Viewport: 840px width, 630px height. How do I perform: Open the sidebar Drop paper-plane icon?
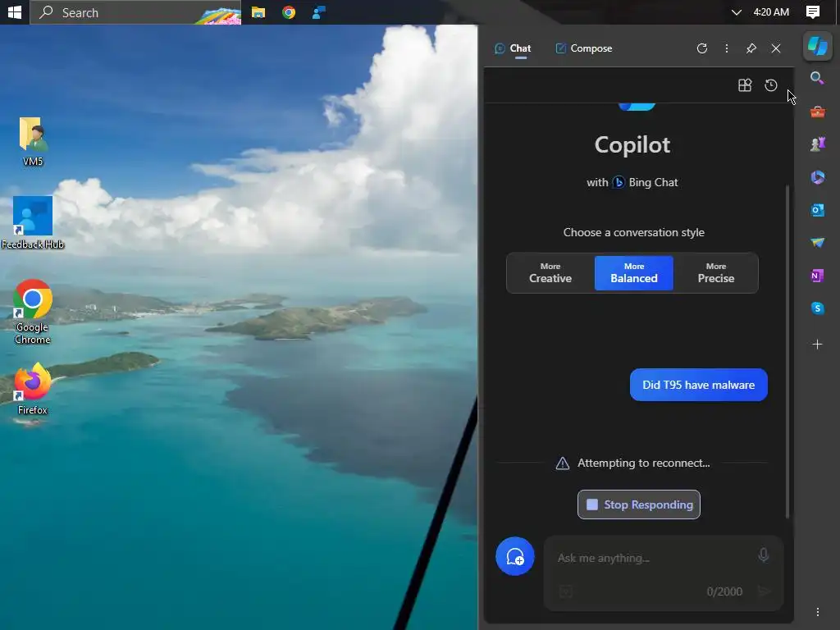pos(818,243)
